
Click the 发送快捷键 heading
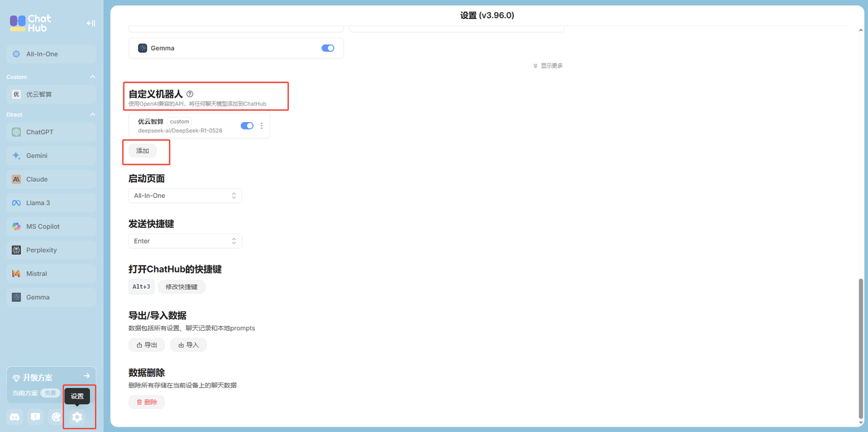click(151, 224)
